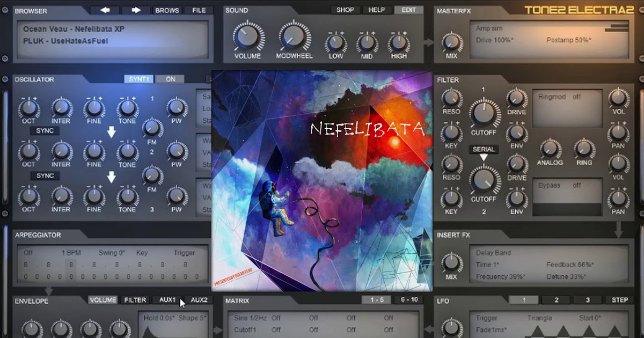This screenshot has width=644, height=338.
Task: Select LFO 2 tab
Action: (x=556, y=300)
